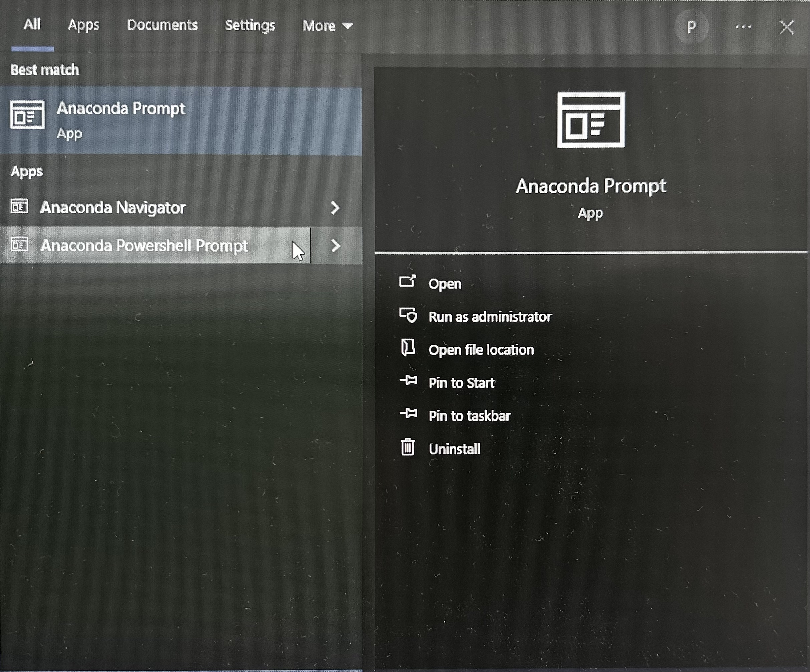The height and width of the screenshot is (672, 810).
Task: Click the Pin to taskbar pin icon
Action: point(408,414)
